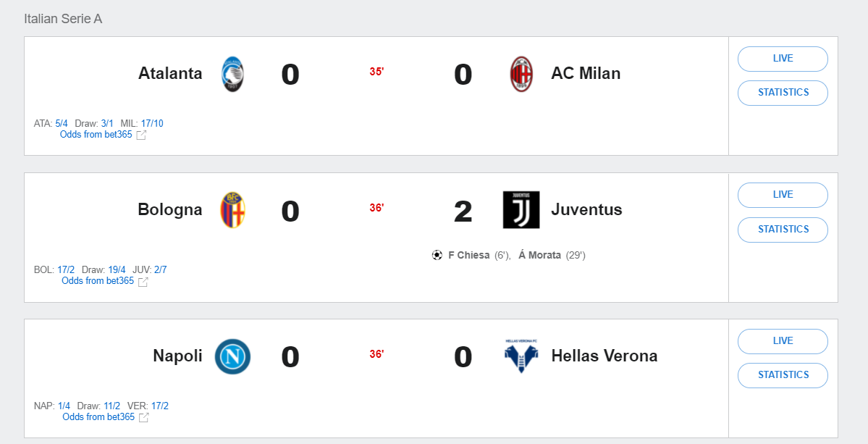View STATISTICS for Napoli vs Hellas Verona
Screen dimensions: 868x444
coord(783,375)
